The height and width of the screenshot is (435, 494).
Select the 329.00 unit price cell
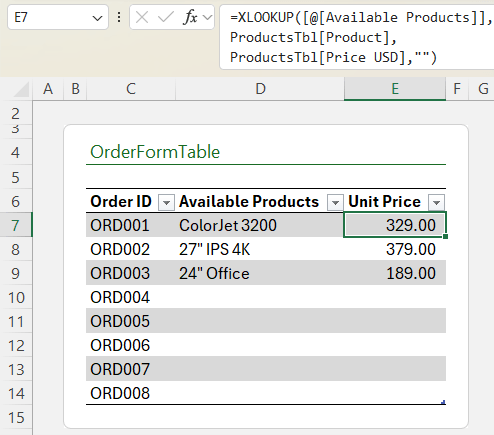(395, 225)
